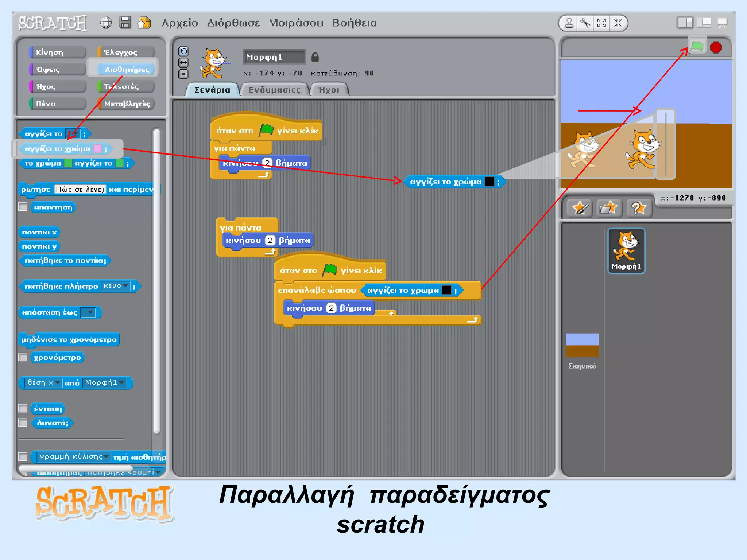The height and width of the screenshot is (560, 747).
Task: Click the language globe icon
Action: tap(106, 23)
